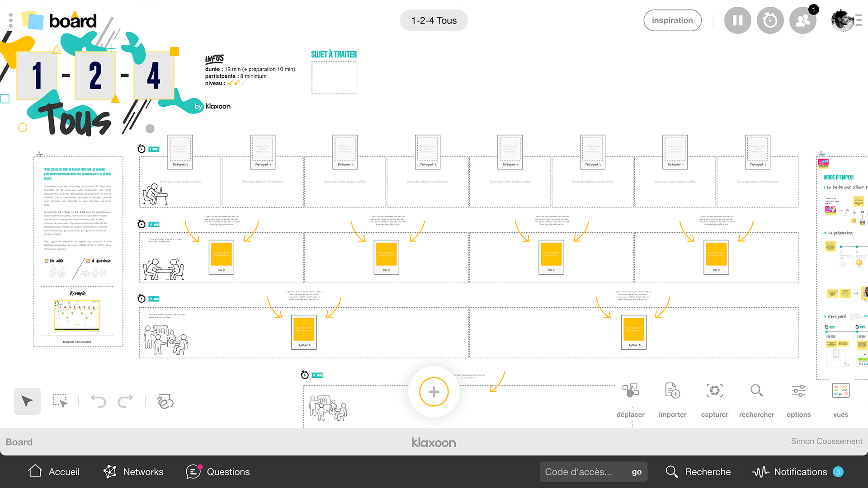Click the pause button
Image resolution: width=868 pixels, height=488 pixels.
pos(737,20)
